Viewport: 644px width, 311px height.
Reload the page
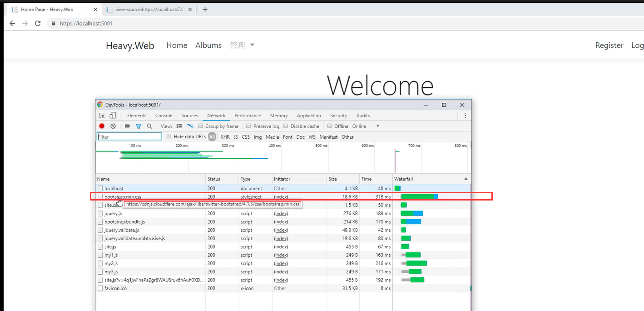tap(38, 23)
